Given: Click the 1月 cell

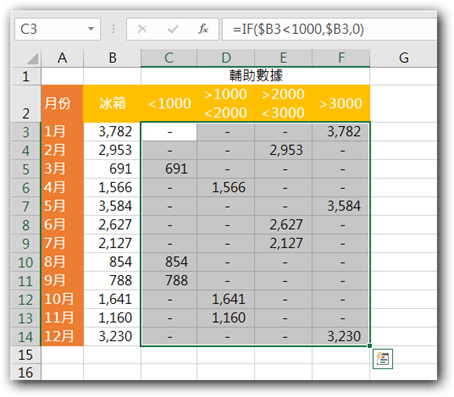Looking at the screenshot, I should 62,132.
